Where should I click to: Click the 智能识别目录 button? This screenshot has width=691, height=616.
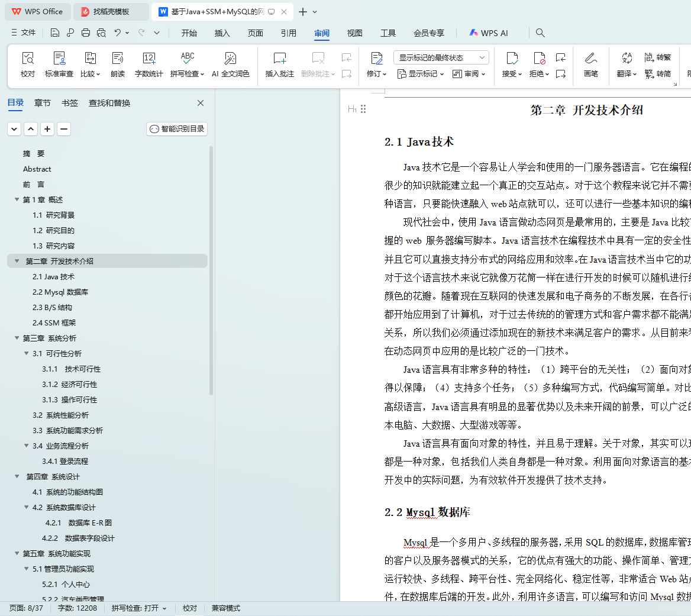tap(177, 129)
